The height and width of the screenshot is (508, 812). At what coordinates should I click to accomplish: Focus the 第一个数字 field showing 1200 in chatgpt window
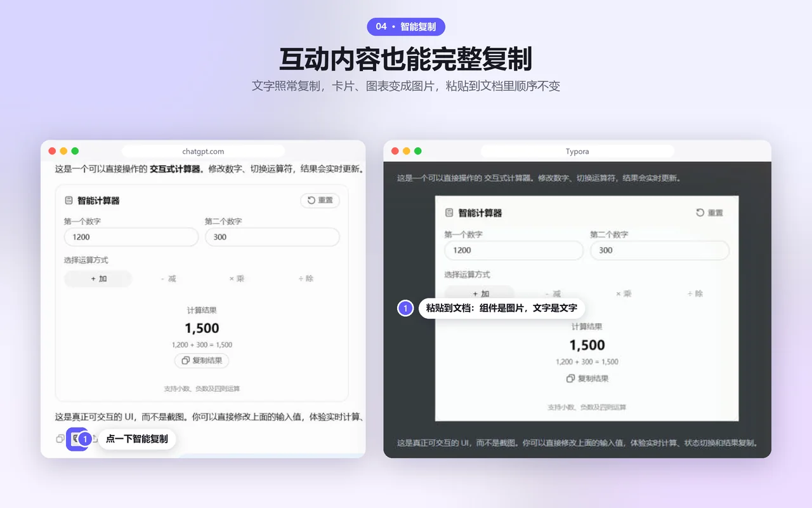(131, 237)
